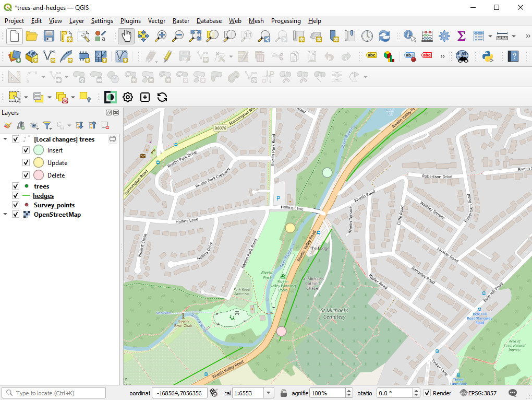Select the Pan Map hand tool
The image size is (532, 400).
pyautogui.click(x=126, y=36)
